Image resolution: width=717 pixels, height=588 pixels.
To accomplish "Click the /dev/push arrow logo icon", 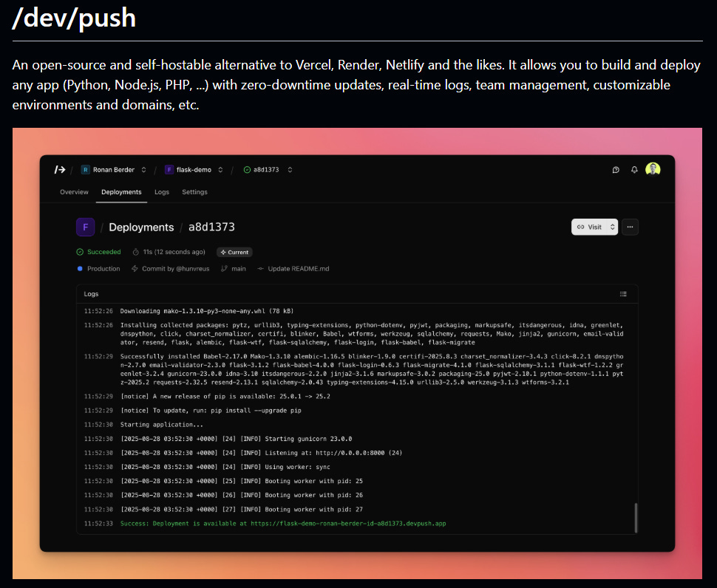I will click(x=60, y=169).
